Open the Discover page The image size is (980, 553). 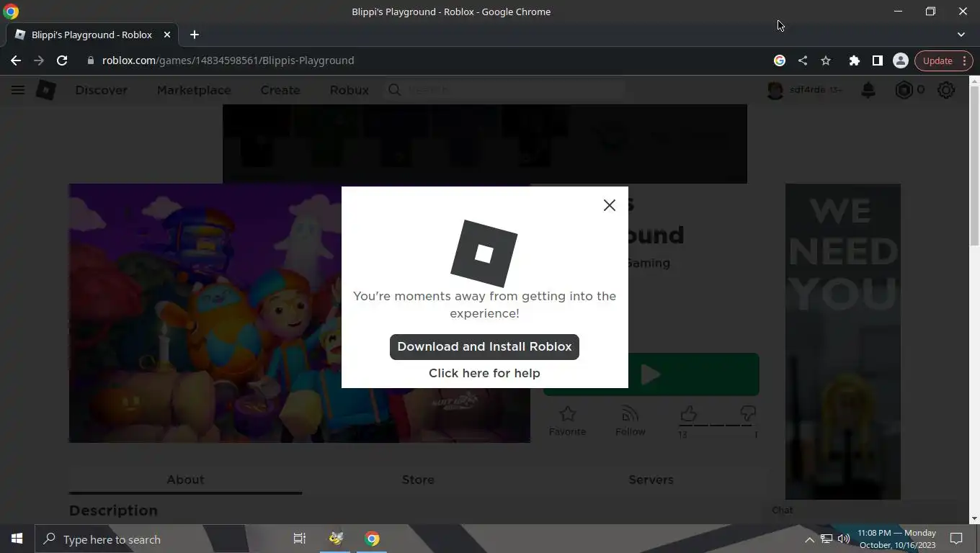(101, 90)
